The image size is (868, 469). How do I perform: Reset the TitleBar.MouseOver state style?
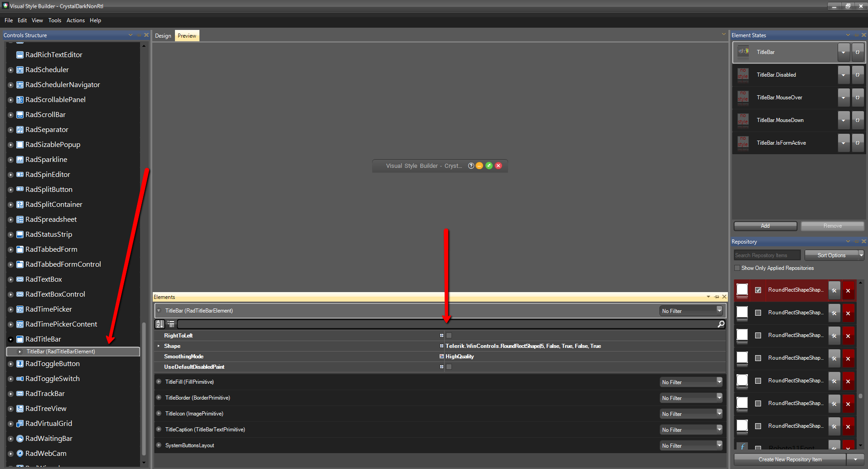[858, 98]
